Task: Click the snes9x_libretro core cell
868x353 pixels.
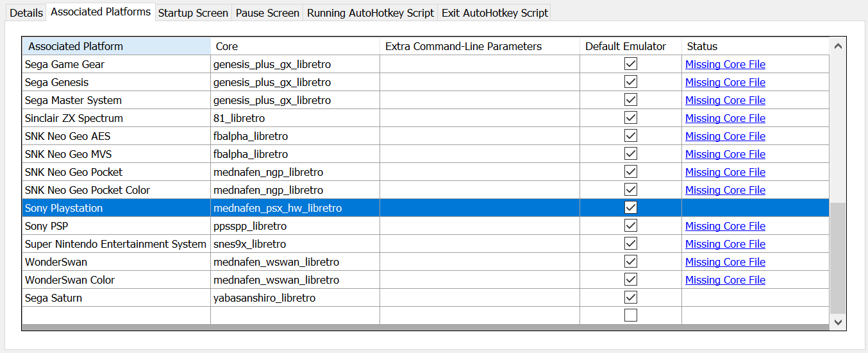Action: pos(295,244)
